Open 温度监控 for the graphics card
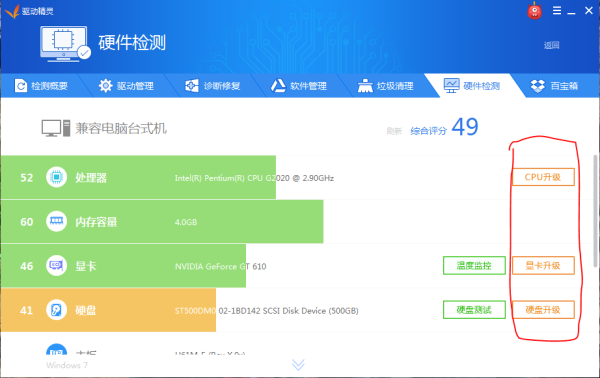The image size is (600, 378). [474, 266]
